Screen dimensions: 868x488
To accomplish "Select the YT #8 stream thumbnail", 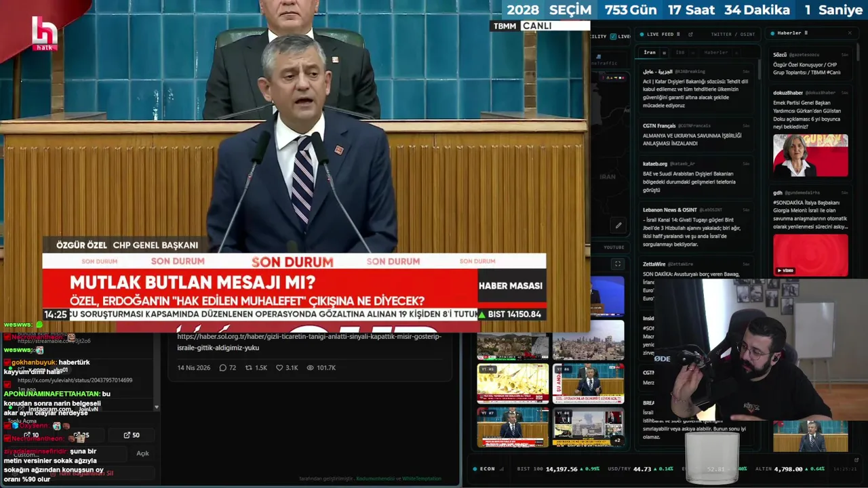I will (x=588, y=427).
